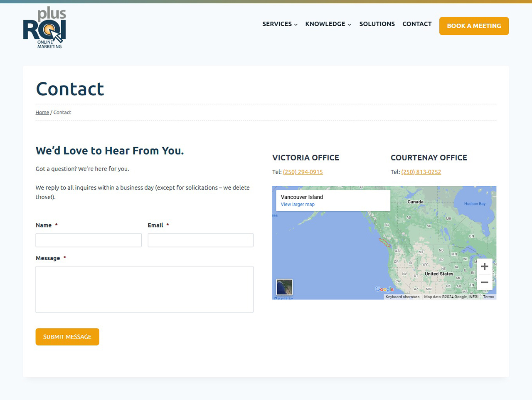Open the Solutions menu item
Viewport: 532px width, 400px height.
click(x=377, y=24)
